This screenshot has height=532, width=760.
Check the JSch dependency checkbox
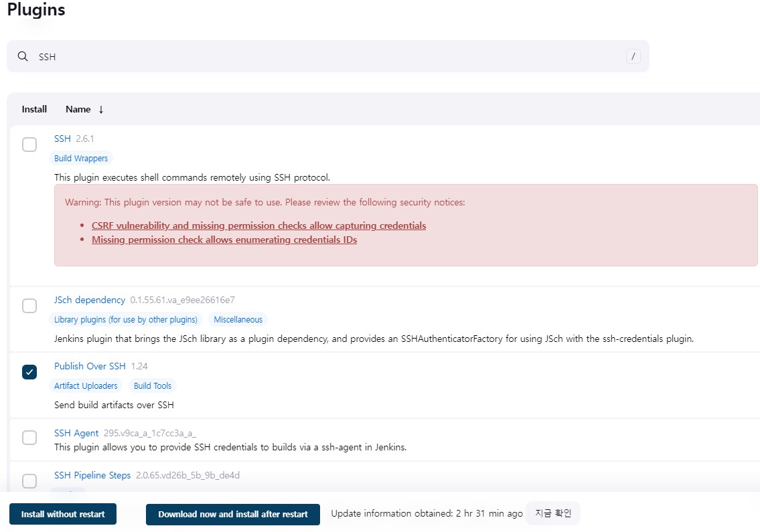[x=29, y=306]
